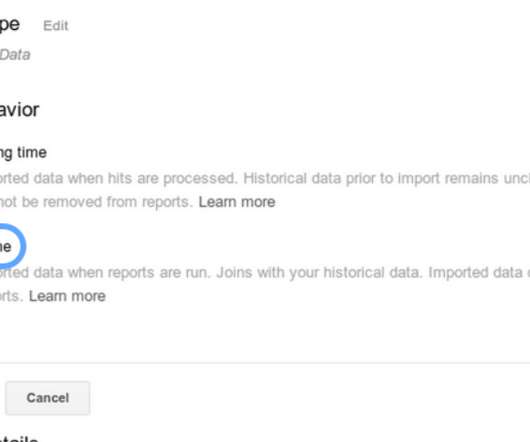
Task: Click the horizontal divider above Cancel
Action: pos(265,363)
